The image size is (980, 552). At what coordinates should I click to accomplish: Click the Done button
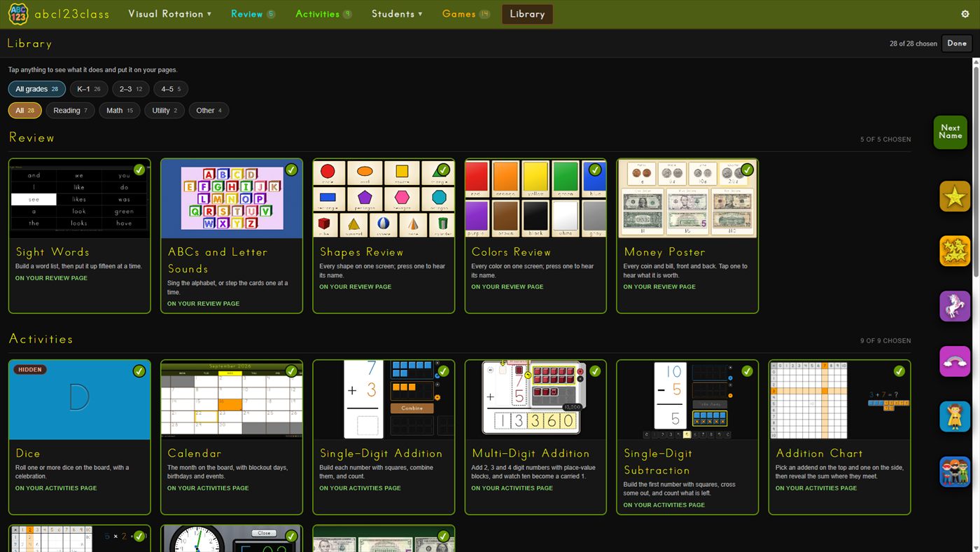(x=957, y=43)
